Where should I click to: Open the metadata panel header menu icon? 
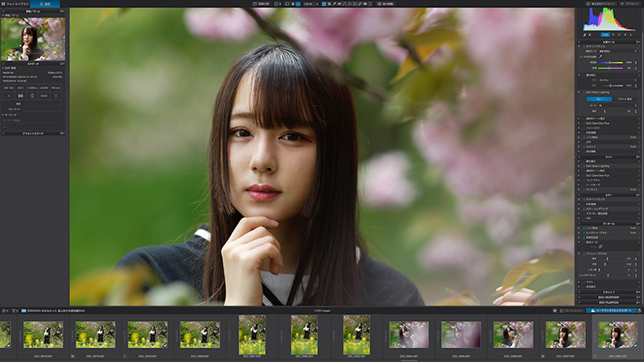pos(62,64)
